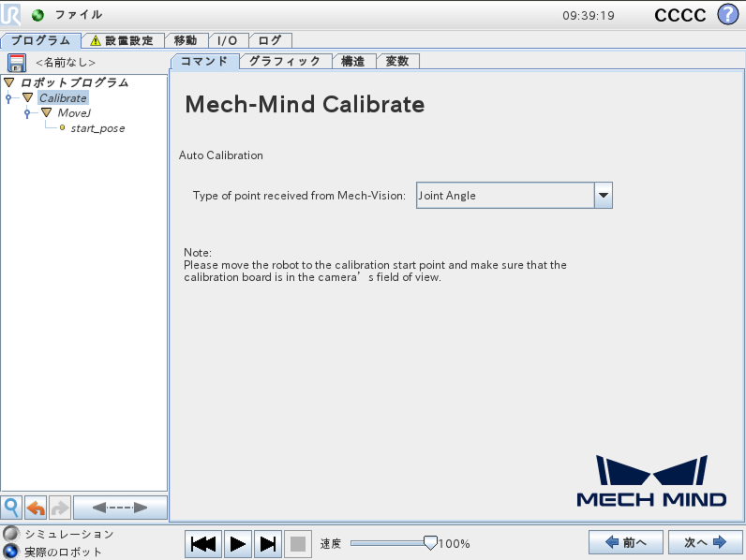The height and width of the screenshot is (560, 746).
Task: Click the green status indicator
Action: (37, 15)
